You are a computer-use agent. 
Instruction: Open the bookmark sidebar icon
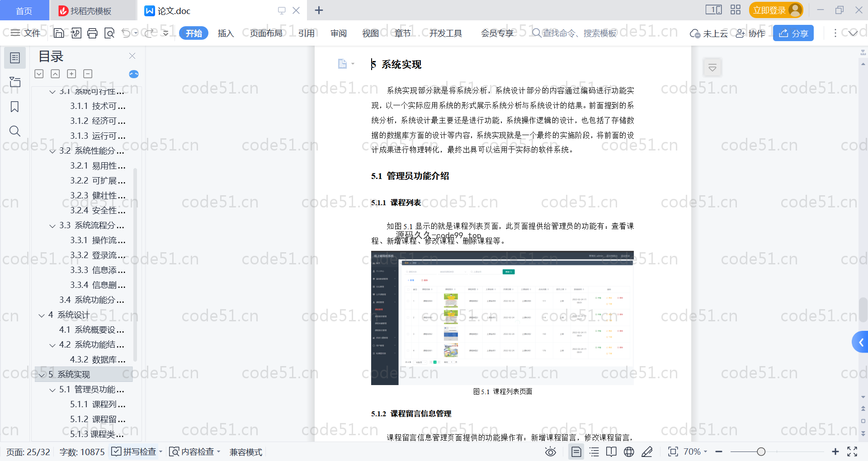[15, 107]
